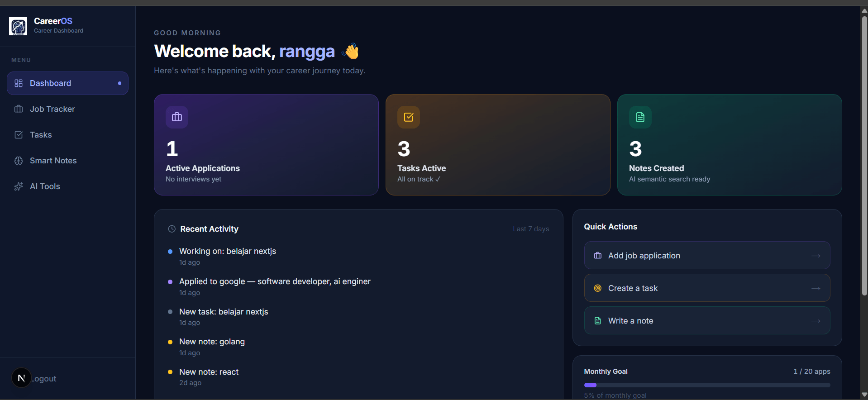
Task: Click the Add job application button
Action: tap(707, 256)
